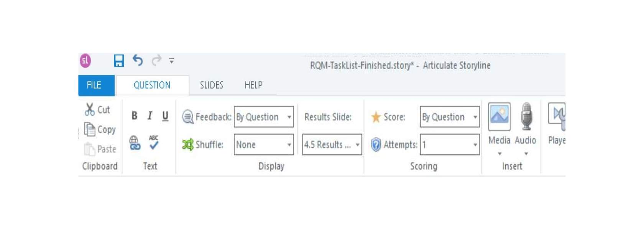Open the Results Slide dropdown

[332, 144]
